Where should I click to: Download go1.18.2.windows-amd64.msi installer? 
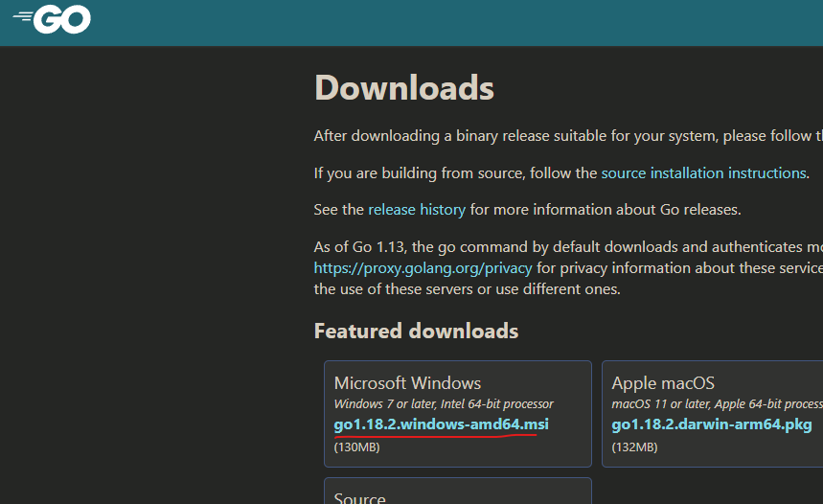(441, 424)
